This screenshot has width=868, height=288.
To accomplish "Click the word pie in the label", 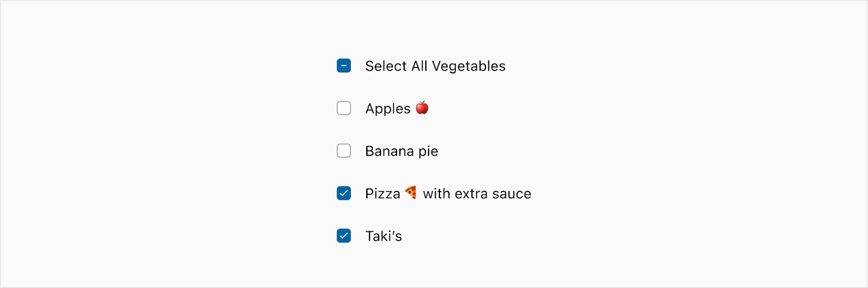I will pyautogui.click(x=428, y=152).
